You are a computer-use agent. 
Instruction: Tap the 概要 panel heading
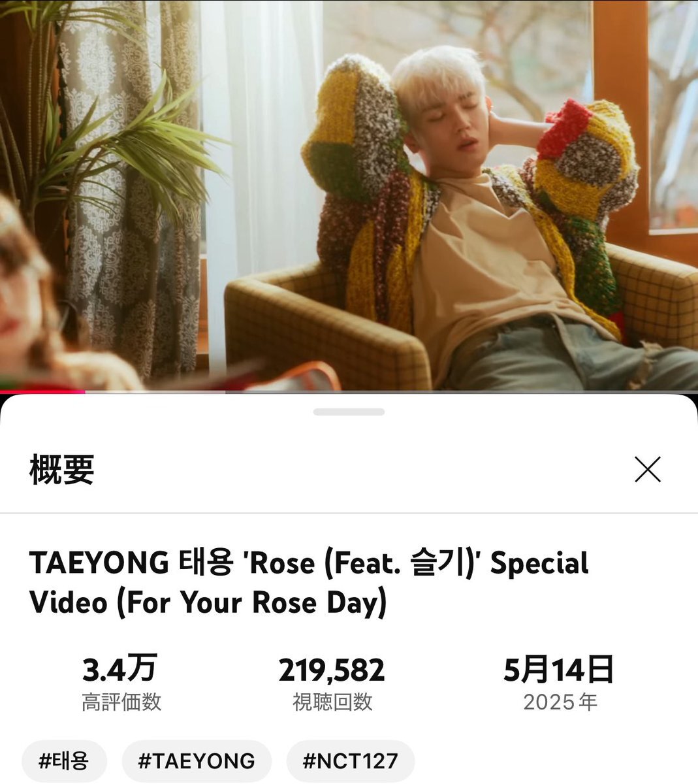point(62,470)
